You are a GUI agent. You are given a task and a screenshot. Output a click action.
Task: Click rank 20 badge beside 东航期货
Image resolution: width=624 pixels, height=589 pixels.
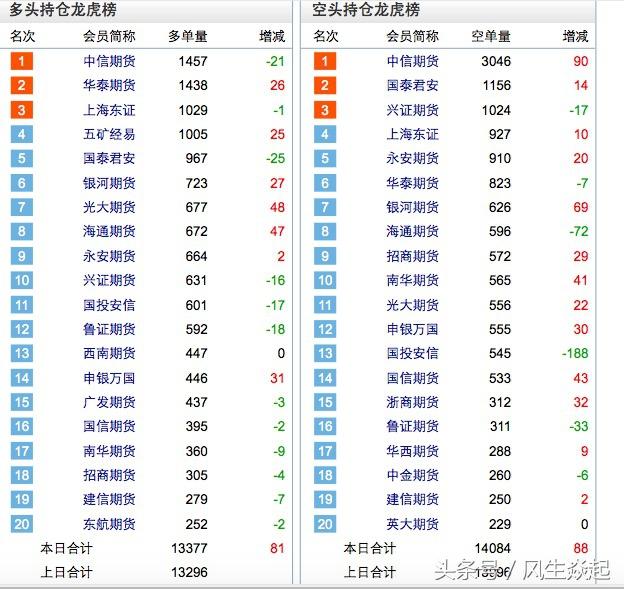pos(21,524)
